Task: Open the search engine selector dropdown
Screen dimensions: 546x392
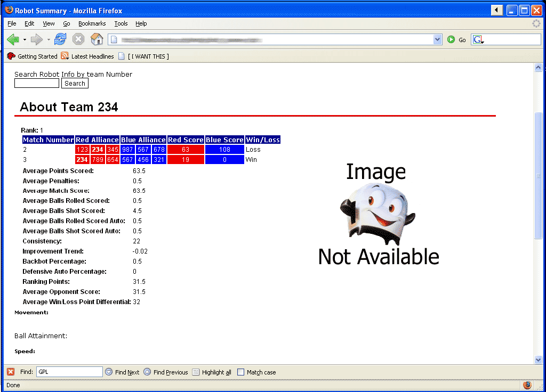Action: point(478,39)
